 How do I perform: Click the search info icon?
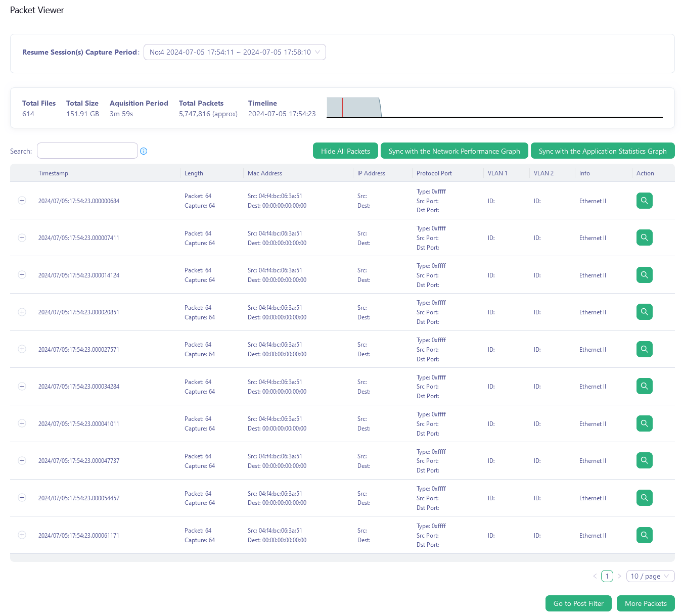coord(144,151)
